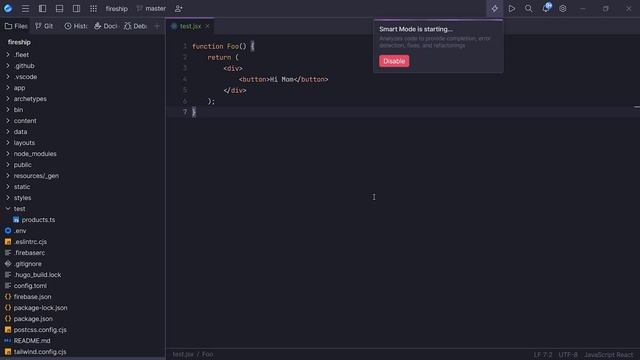
Task: Expand the .vscode folder
Action: [x=8, y=77]
